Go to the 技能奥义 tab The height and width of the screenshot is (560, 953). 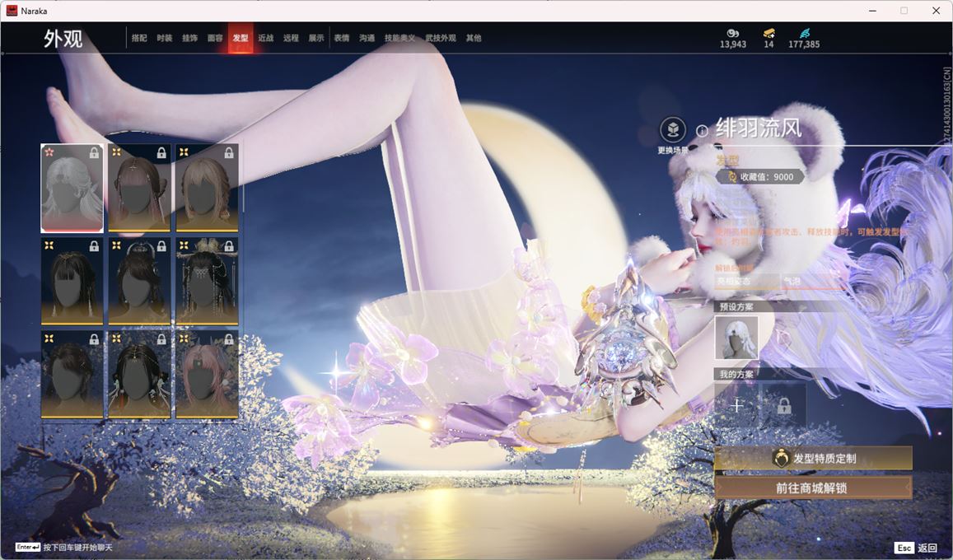tap(400, 38)
